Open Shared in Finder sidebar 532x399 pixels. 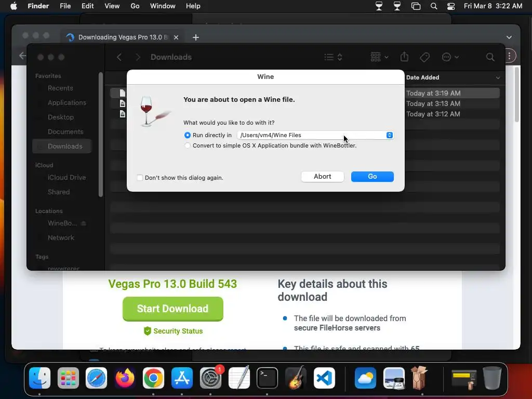pyautogui.click(x=59, y=192)
